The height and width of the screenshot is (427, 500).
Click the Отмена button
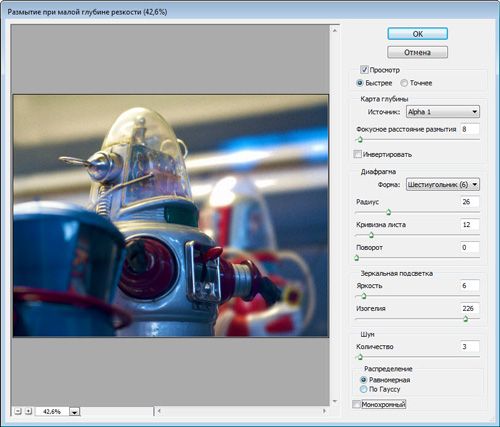point(417,52)
